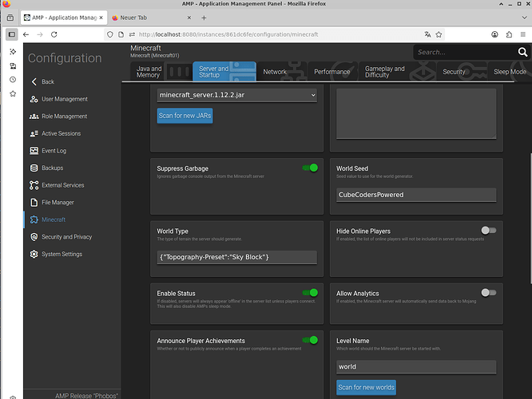
Task: Toggle Allow Analytics switch
Action: (x=489, y=293)
